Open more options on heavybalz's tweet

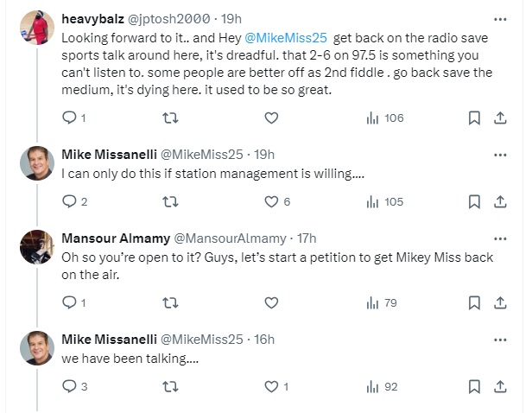coord(499,18)
